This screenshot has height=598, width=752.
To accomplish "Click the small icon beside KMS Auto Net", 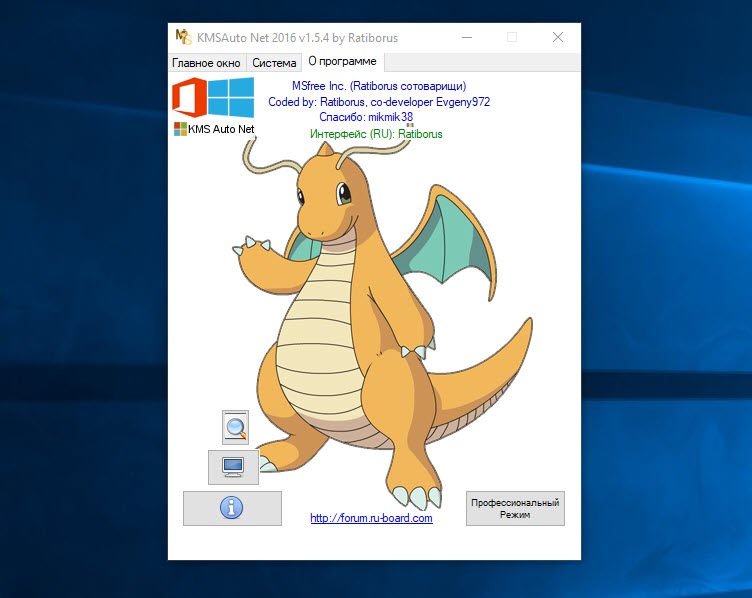I will click(180, 129).
